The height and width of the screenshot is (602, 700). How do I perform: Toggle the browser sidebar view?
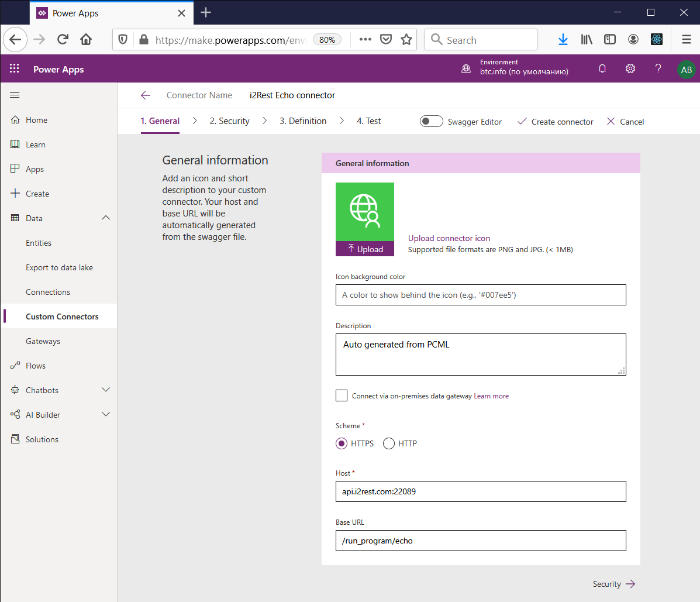(x=610, y=40)
